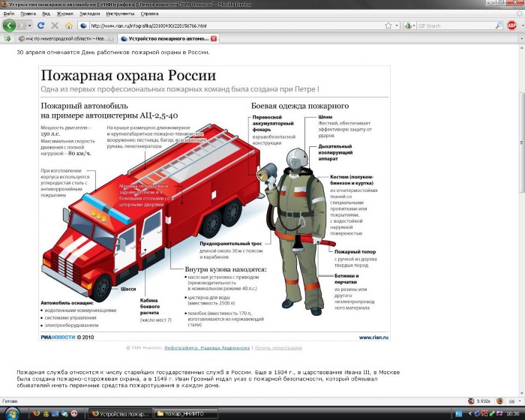Open the Правка menu
525x420 pixels.
tap(28, 13)
